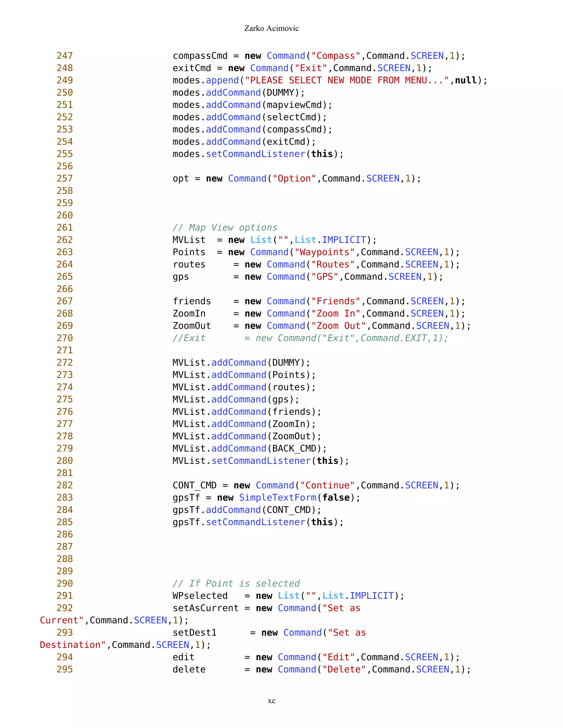563x728 pixels.
Task: Click SimpleTextForm on line 283
Action: pos(277,498)
